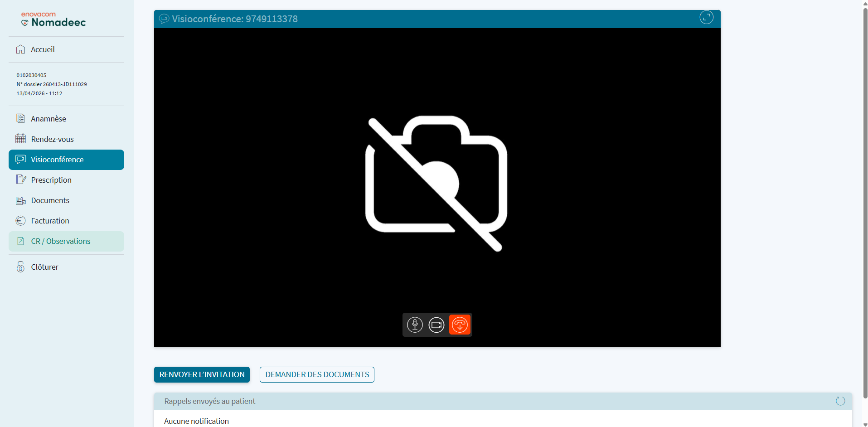
Task: Open the Rendez-vous section
Action: tap(66, 139)
